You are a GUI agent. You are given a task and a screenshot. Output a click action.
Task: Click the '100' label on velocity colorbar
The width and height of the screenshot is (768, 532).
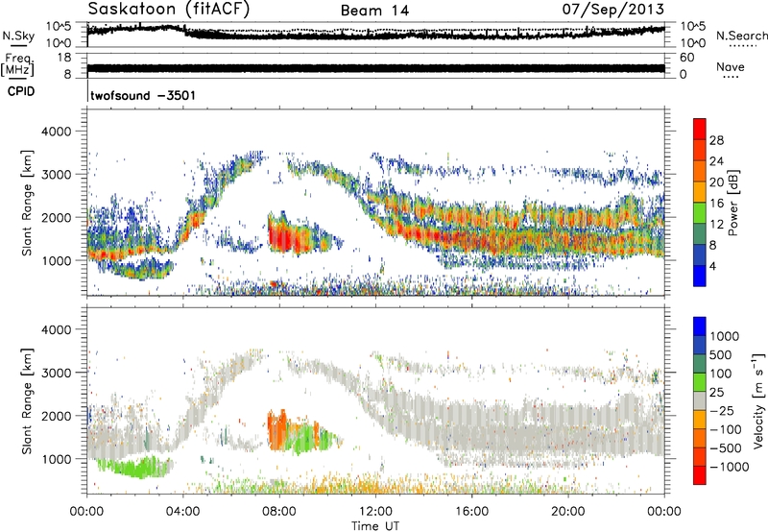[x=721, y=374]
